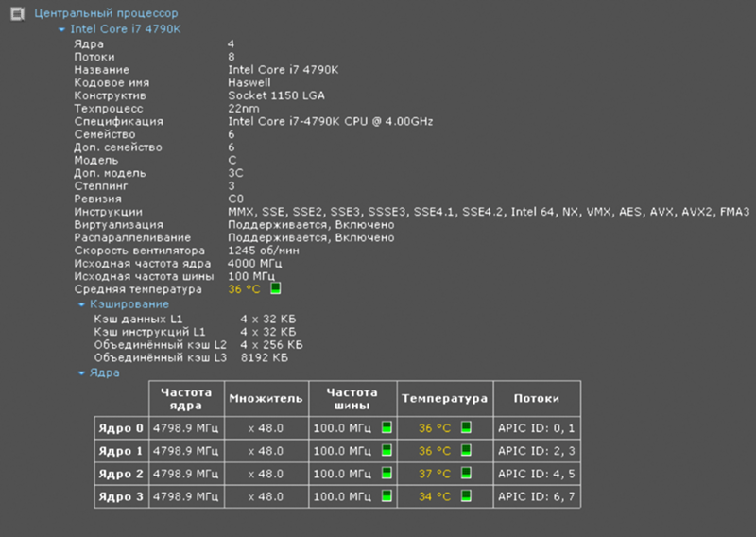
Task: Click the 34 °C temperature value
Action: (435, 496)
